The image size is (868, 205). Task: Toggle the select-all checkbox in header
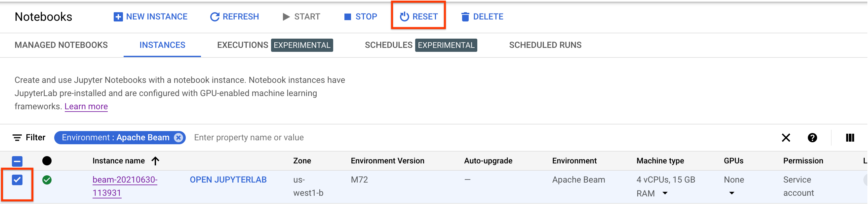(x=17, y=161)
